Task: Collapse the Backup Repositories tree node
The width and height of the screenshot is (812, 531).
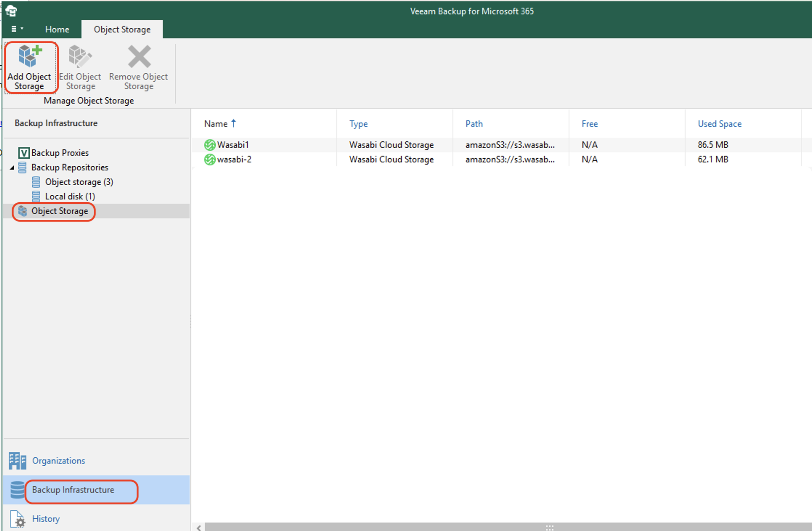Action: point(12,167)
